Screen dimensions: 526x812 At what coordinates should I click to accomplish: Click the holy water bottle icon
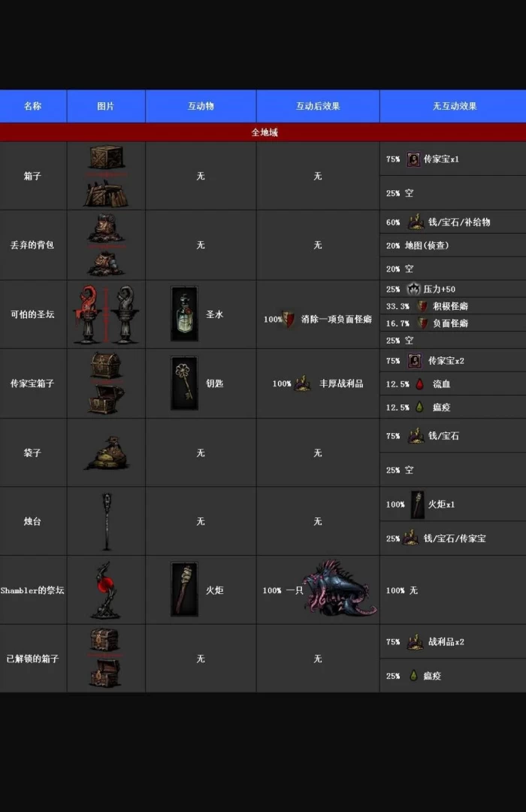pos(184,314)
